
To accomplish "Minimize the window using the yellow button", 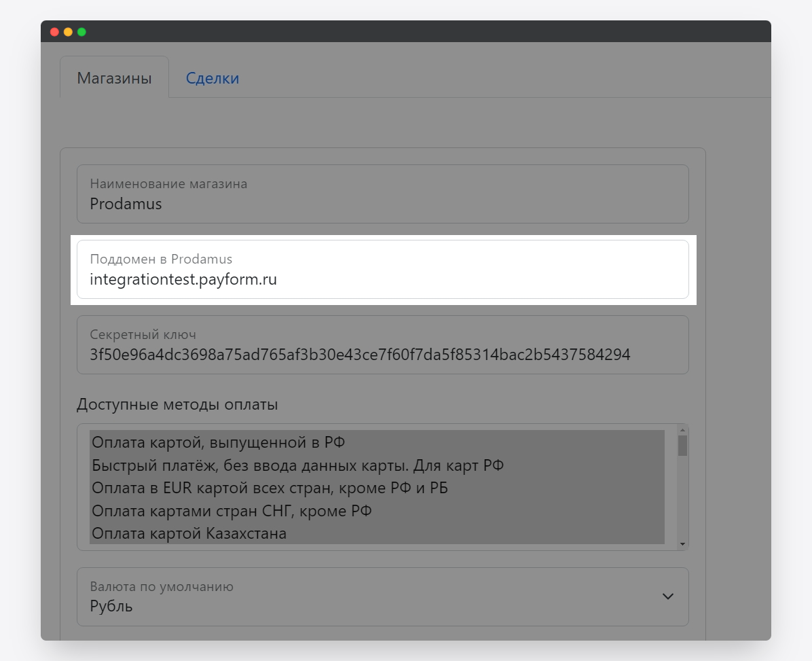I will tap(68, 32).
